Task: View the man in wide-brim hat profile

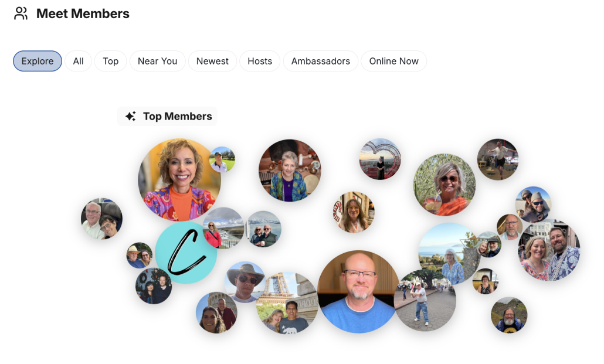Action: (x=245, y=282)
